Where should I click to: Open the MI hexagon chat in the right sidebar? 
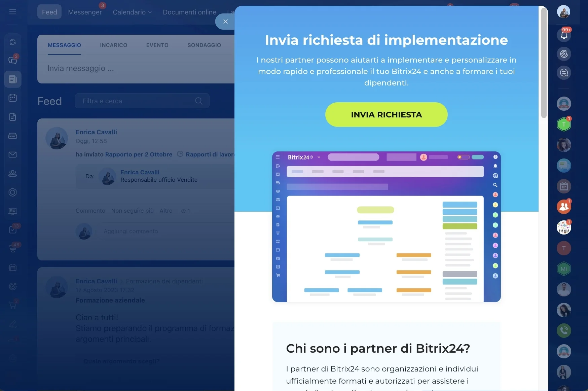coord(564,269)
